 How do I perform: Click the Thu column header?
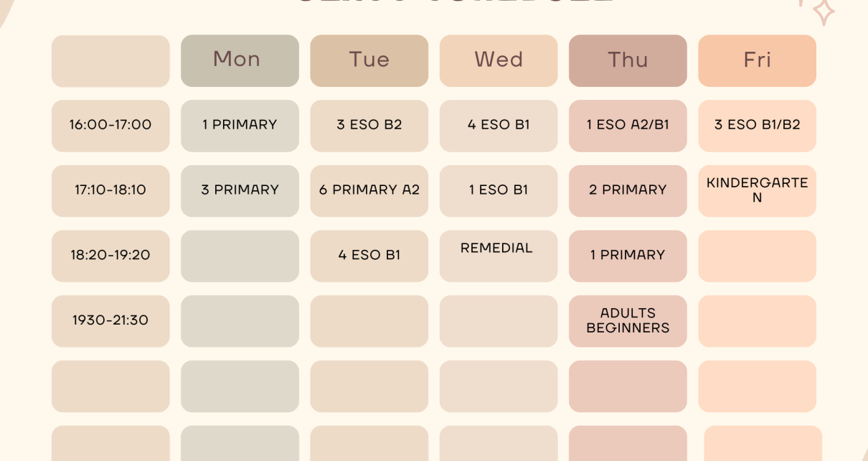(628, 60)
